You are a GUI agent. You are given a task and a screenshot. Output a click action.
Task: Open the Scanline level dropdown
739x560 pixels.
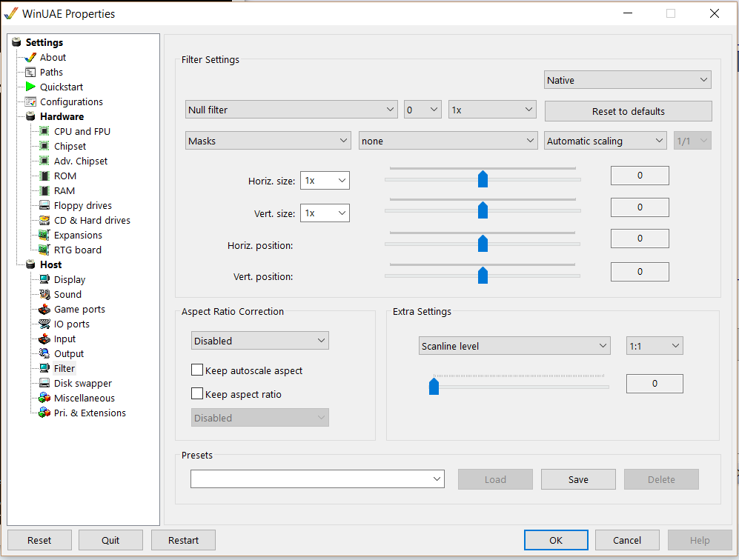tap(514, 346)
